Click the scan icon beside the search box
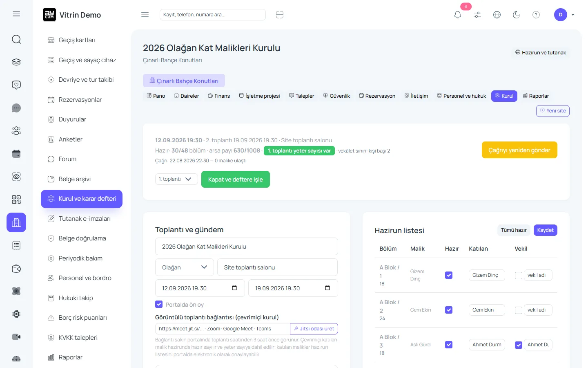The image size is (588, 368). (280, 15)
